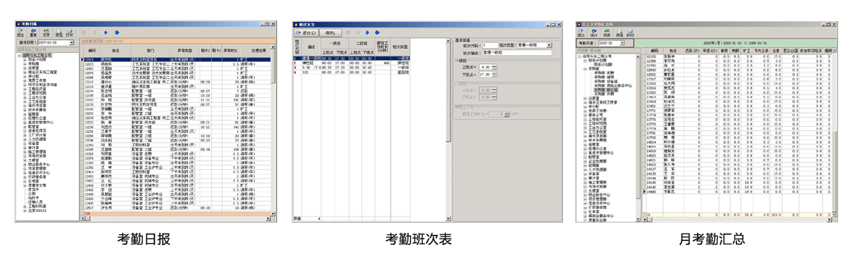
Task: Click 编码 column header in 月考勤汇总 table
Action: 654,51
